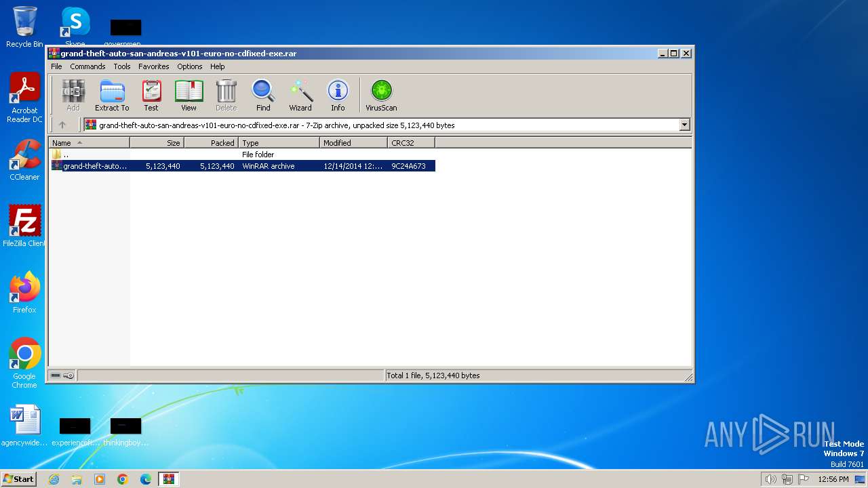Open the View file tool
This screenshot has width=868, height=488.
pos(189,95)
